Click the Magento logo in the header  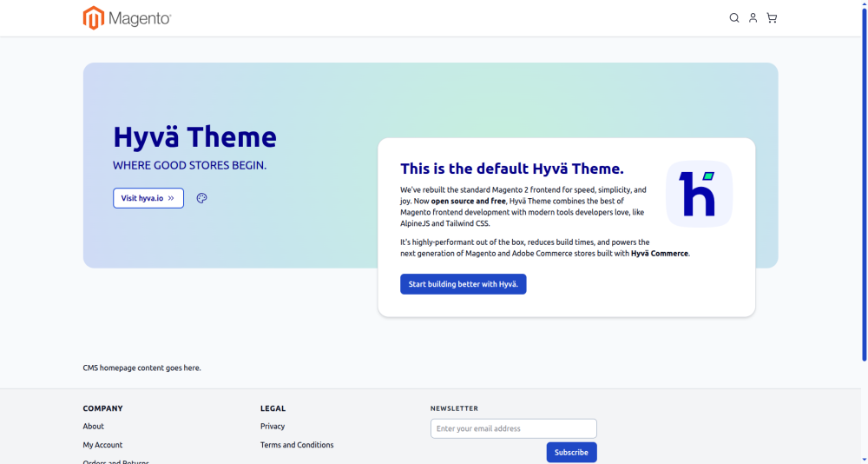[127, 18]
